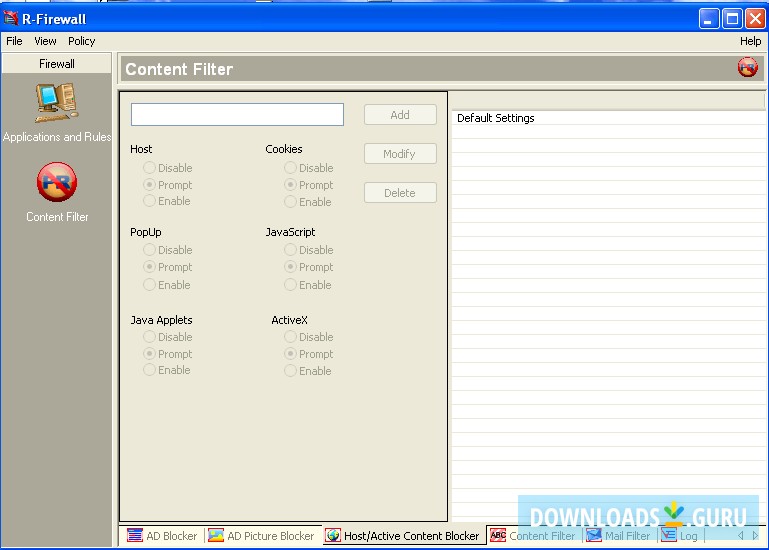
Task: Select Cookies Enable radio button
Action: click(x=290, y=202)
